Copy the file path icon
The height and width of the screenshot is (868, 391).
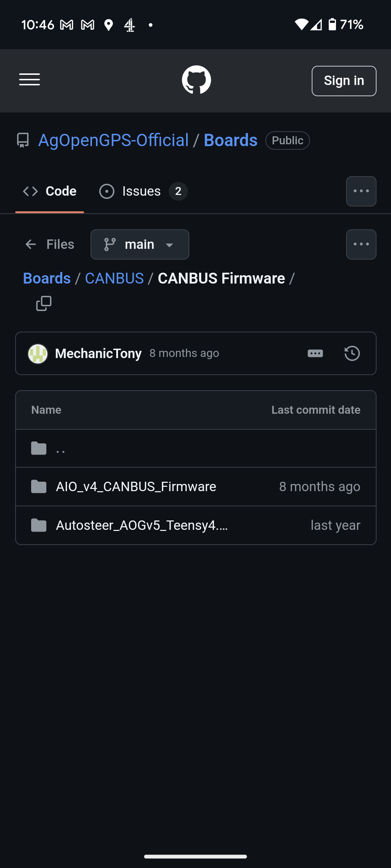(44, 303)
